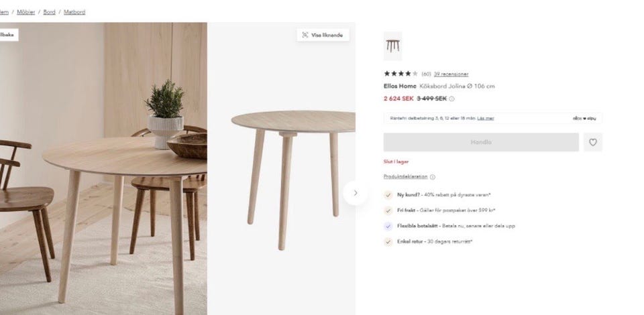Open the Möbler breadcrumb link

tap(26, 12)
